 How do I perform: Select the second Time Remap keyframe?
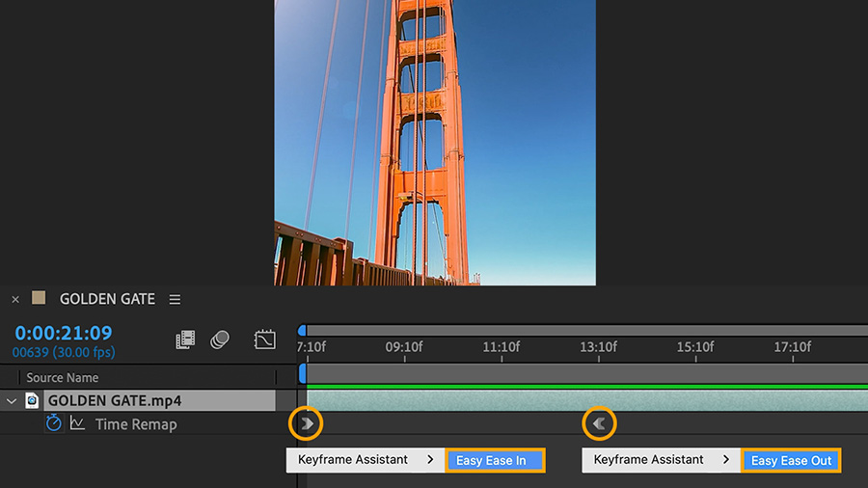coord(599,423)
